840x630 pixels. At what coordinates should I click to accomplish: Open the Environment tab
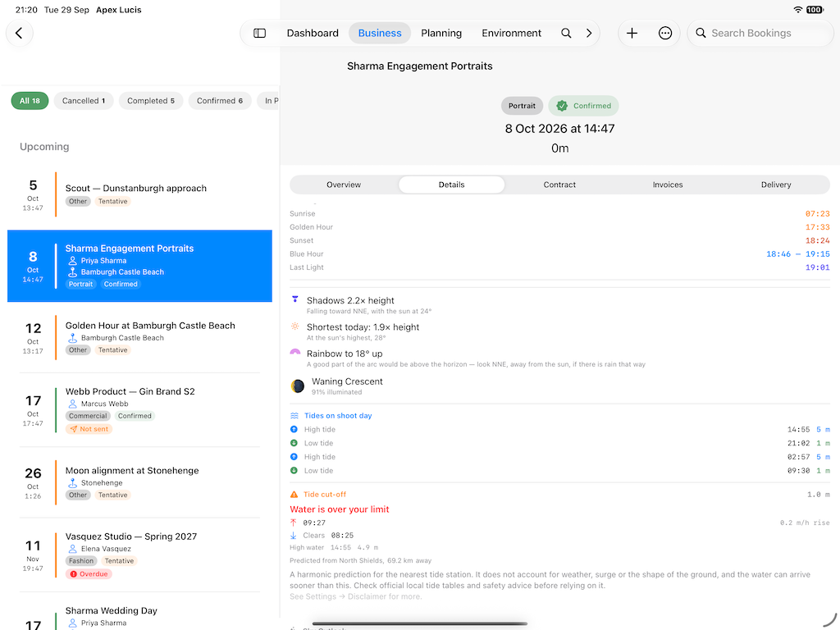point(512,33)
